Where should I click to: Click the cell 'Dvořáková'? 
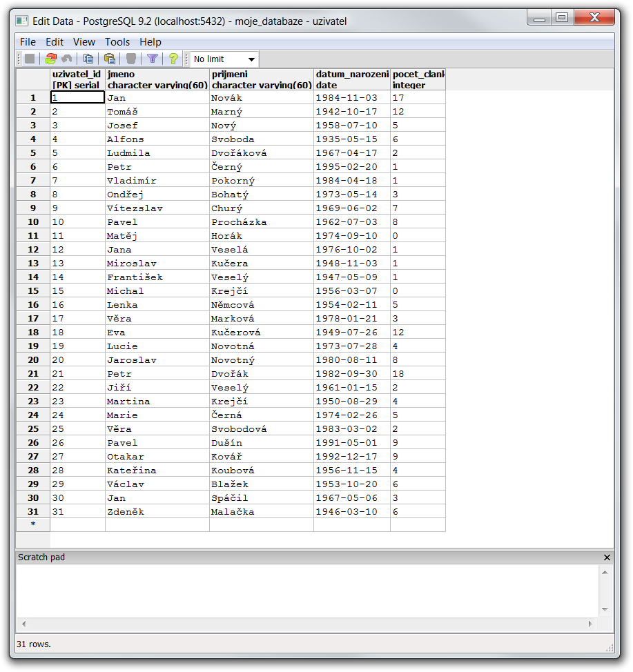pyautogui.click(x=262, y=153)
